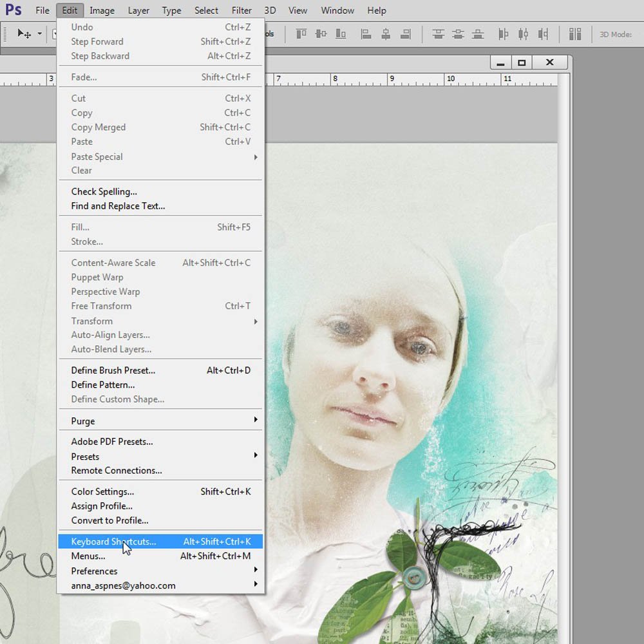Open the 3D menu
644x644 pixels.
point(270,10)
